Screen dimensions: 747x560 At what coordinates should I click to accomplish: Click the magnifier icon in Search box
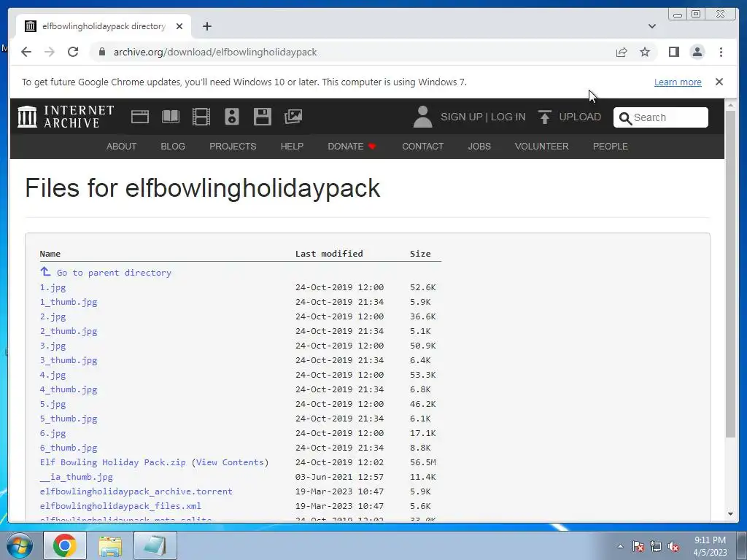tap(625, 117)
